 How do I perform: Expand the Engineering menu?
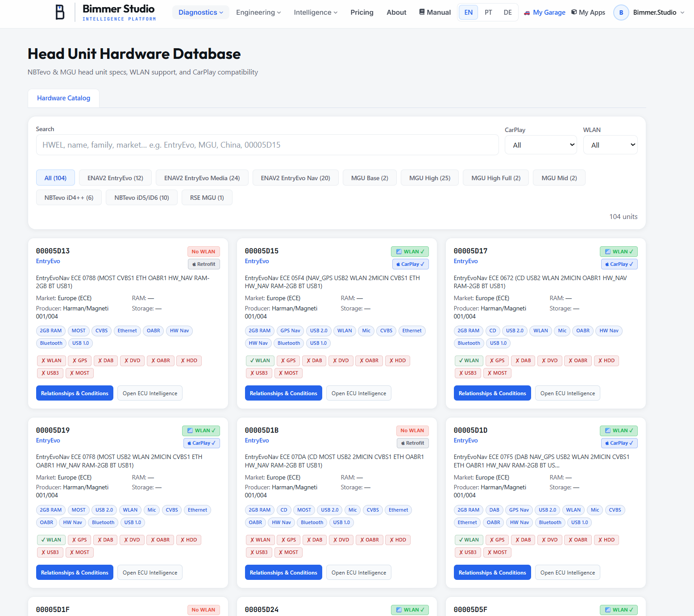tap(258, 12)
